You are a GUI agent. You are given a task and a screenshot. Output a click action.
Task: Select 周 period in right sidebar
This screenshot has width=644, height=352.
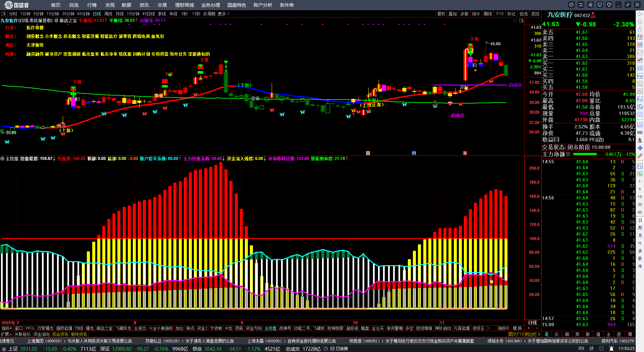coord(640,228)
